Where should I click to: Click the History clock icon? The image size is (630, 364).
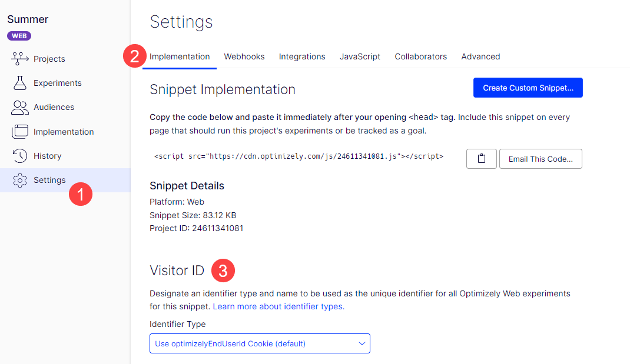[20, 156]
